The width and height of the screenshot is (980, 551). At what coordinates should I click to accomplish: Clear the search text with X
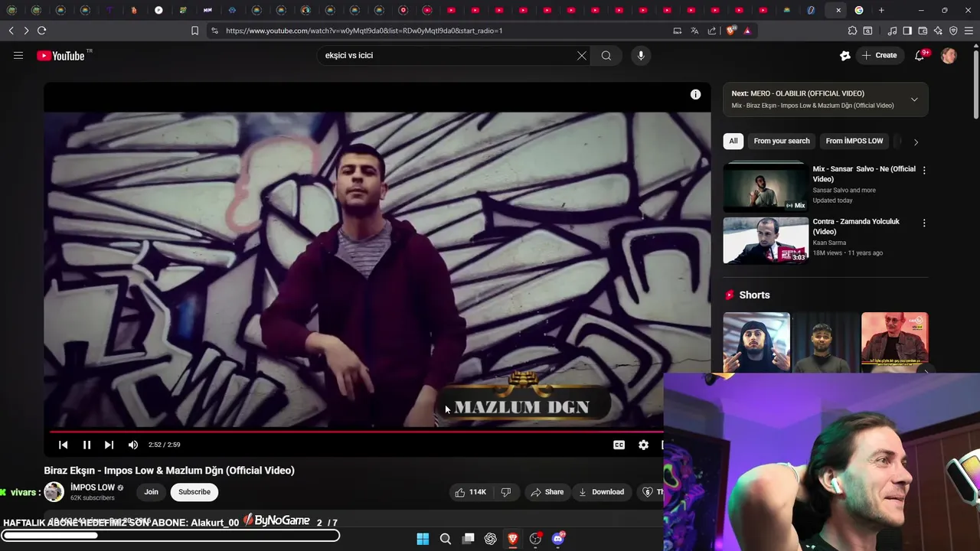point(582,55)
